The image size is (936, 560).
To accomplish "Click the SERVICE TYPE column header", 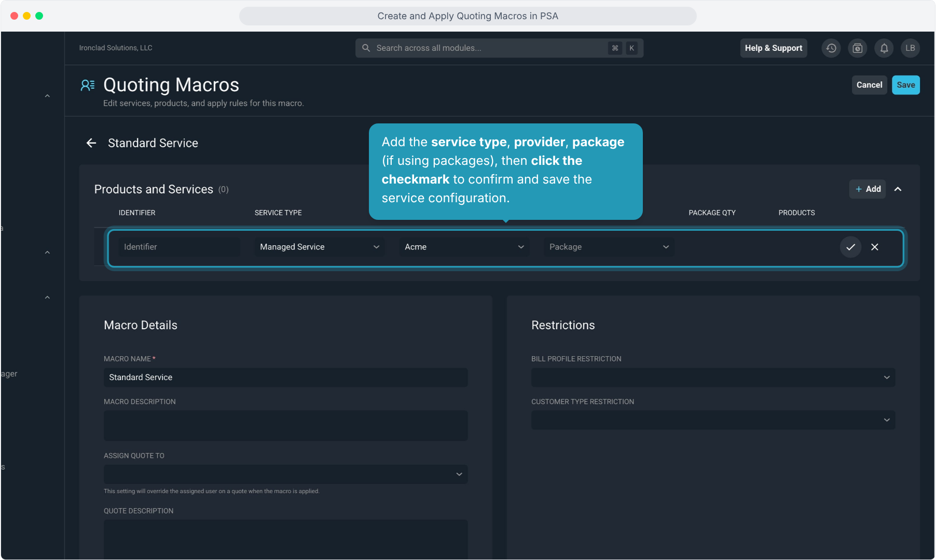I will [x=278, y=213].
